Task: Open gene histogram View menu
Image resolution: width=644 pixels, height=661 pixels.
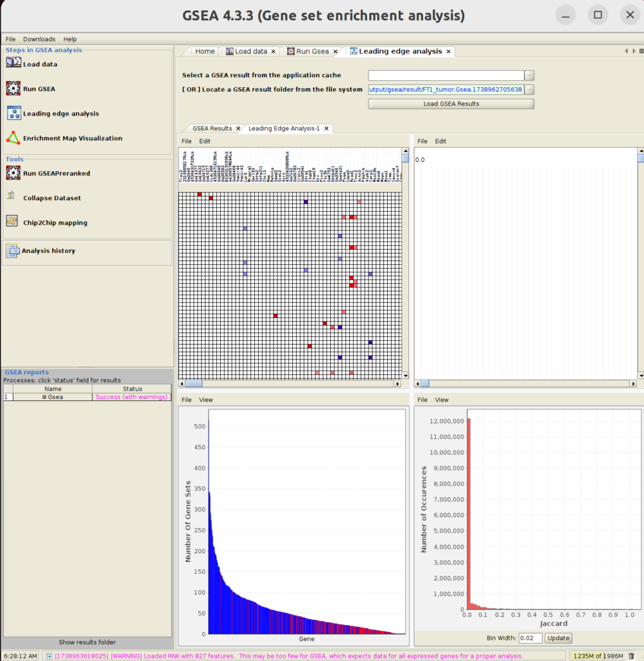Action: click(x=206, y=400)
